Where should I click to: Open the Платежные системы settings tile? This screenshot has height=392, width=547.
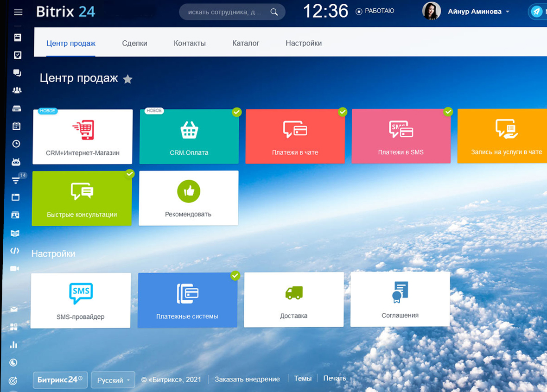(x=187, y=300)
